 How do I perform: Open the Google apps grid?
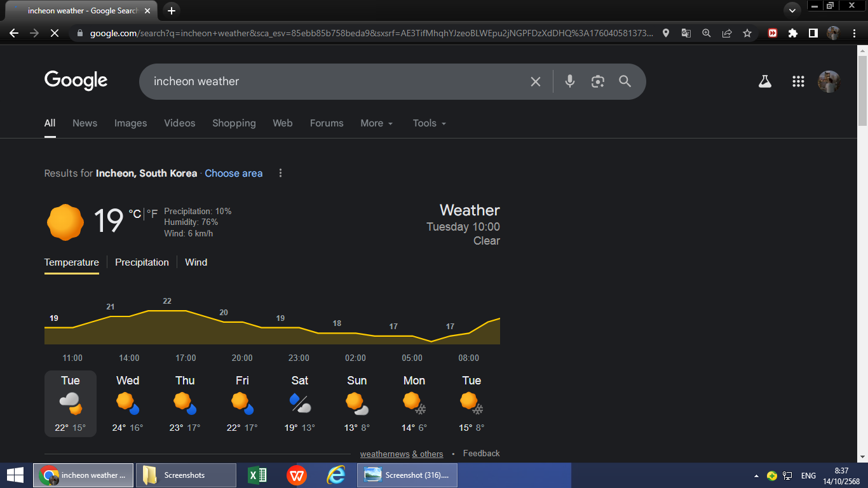click(x=798, y=81)
